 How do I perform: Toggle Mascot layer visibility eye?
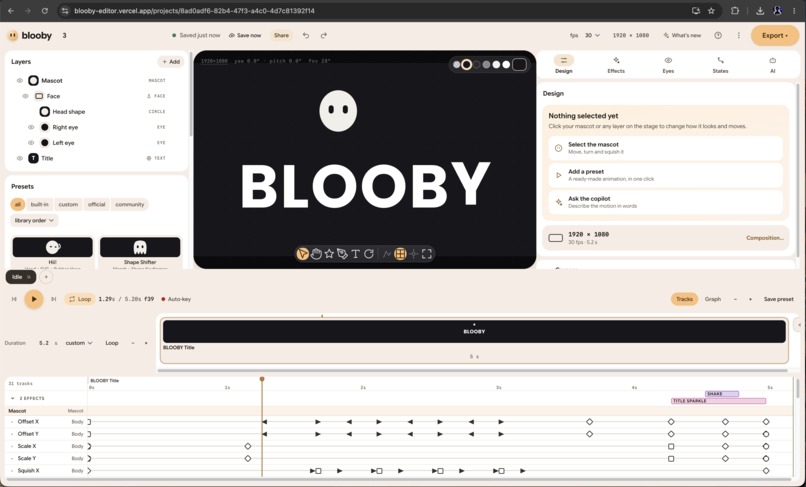click(20, 81)
